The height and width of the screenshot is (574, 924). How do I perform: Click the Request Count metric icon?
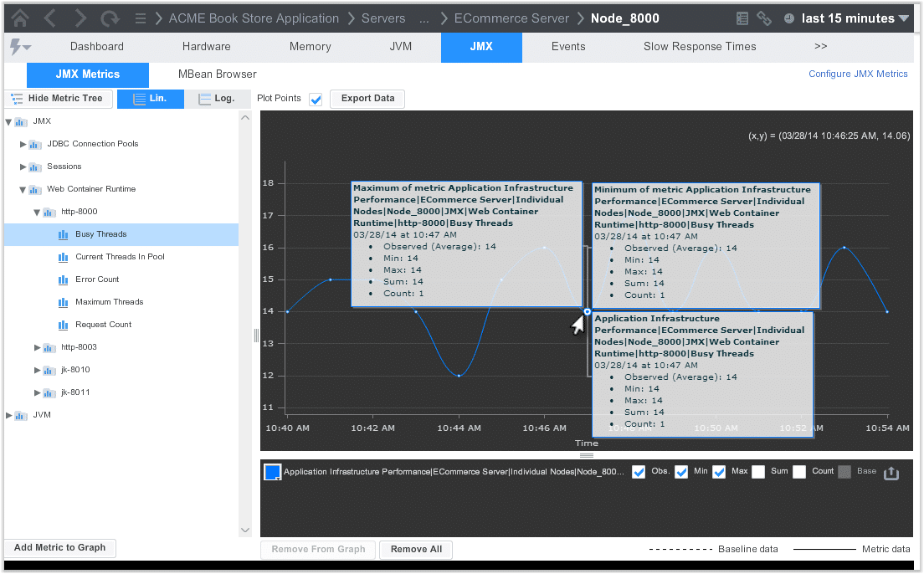(63, 325)
